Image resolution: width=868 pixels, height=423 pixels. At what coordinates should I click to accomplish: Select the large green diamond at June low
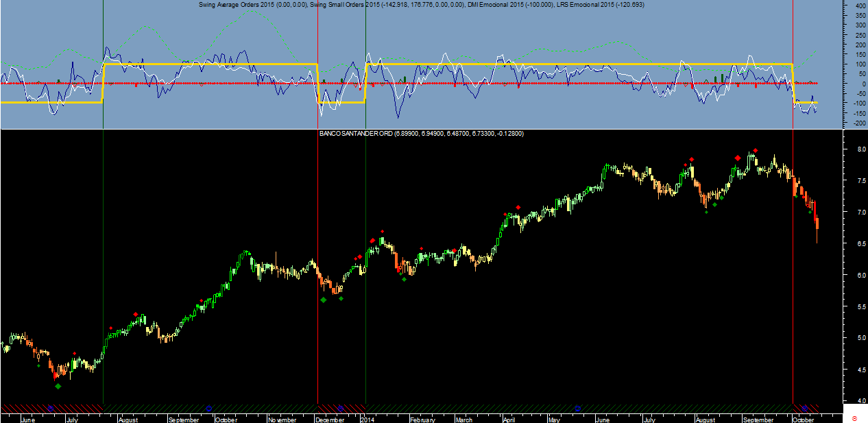tap(58, 387)
